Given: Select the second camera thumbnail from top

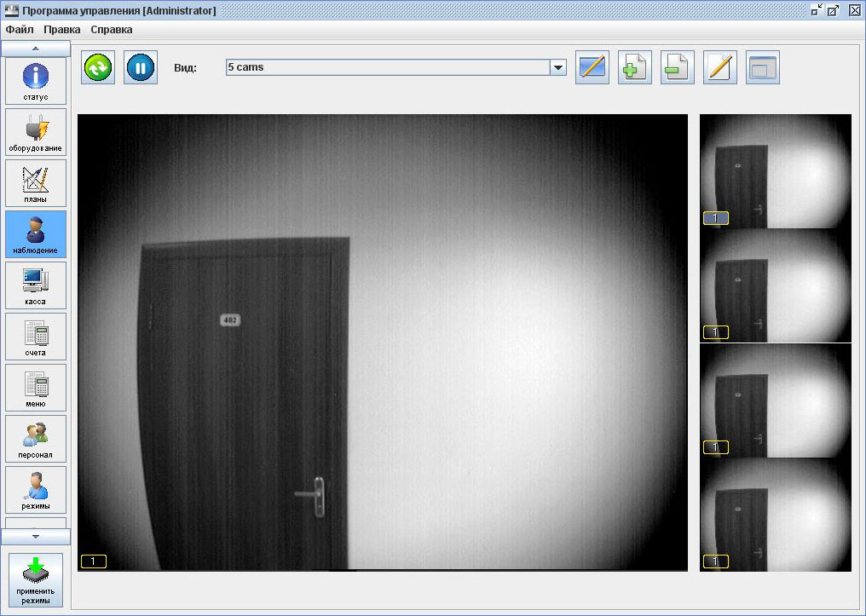Looking at the screenshot, I should (x=776, y=285).
